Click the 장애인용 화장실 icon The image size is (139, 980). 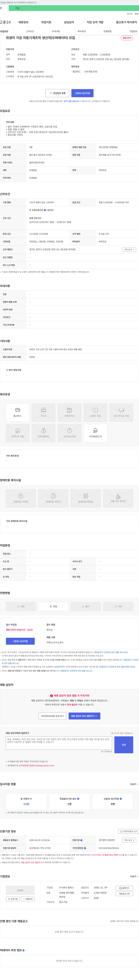[86, 498]
